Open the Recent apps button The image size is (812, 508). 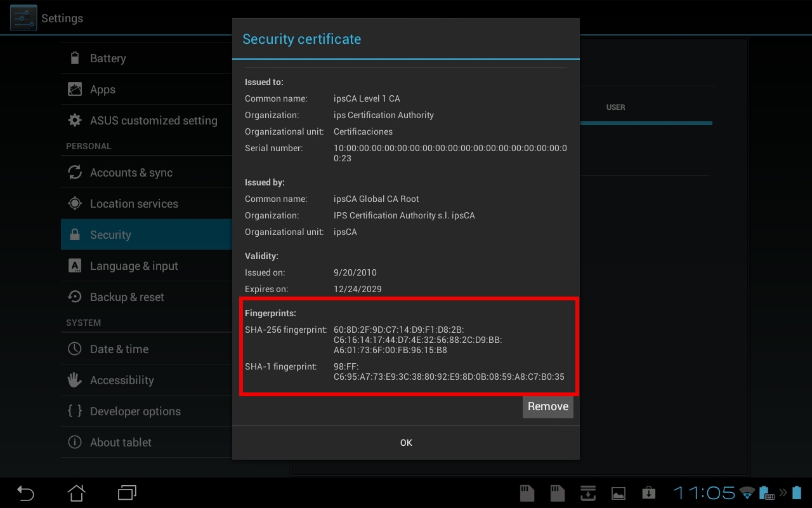coord(127,493)
